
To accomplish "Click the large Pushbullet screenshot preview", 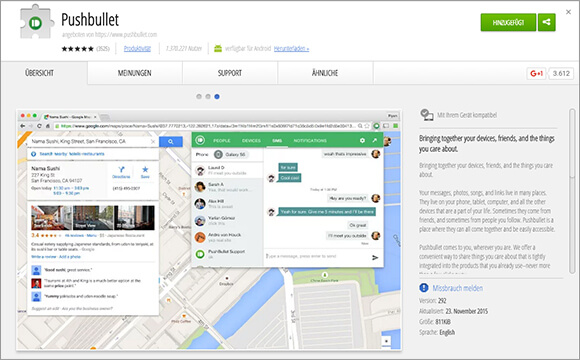I will point(209,230).
